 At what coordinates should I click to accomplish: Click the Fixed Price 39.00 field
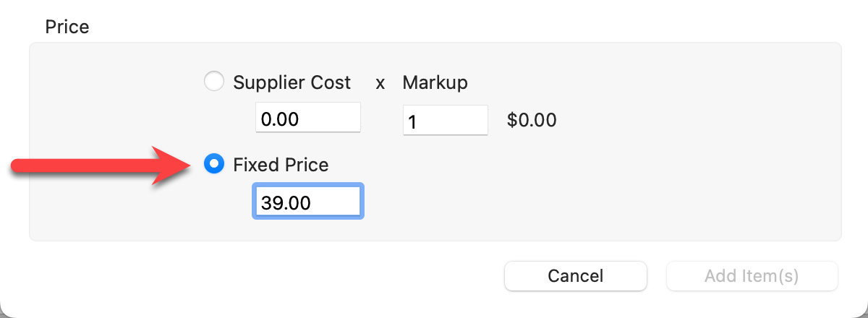coord(307,202)
